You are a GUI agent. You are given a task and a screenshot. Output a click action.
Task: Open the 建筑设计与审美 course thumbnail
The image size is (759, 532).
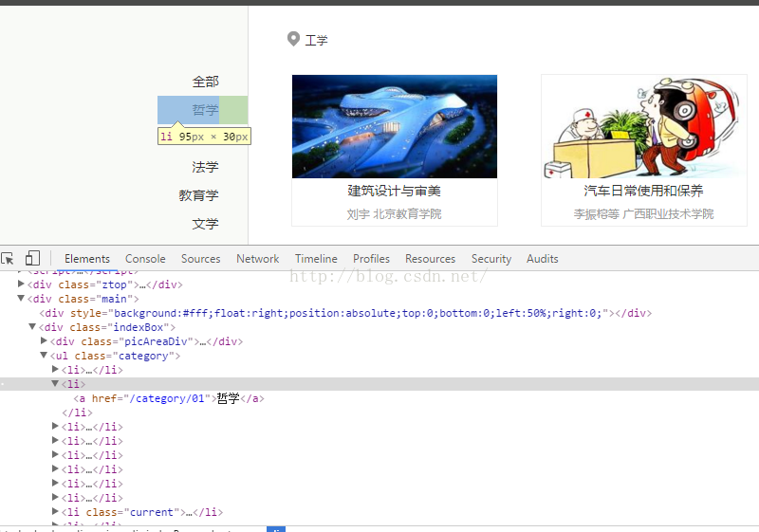(x=395, y=126)
